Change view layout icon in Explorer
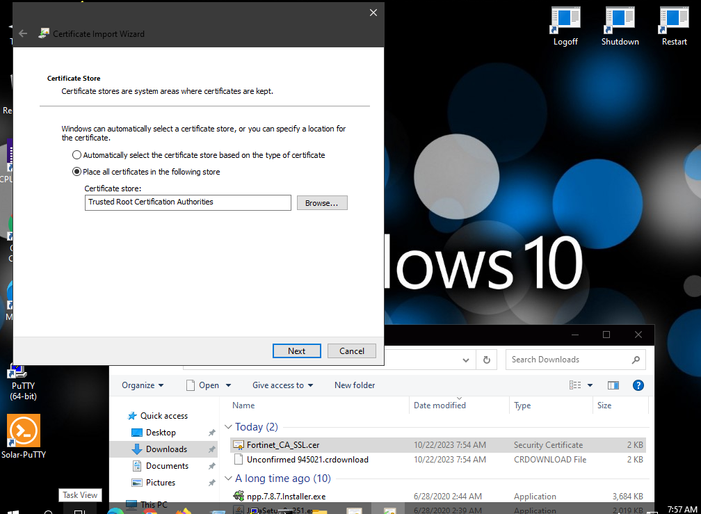This screenshot has height=514, width=701. point(575,385)
